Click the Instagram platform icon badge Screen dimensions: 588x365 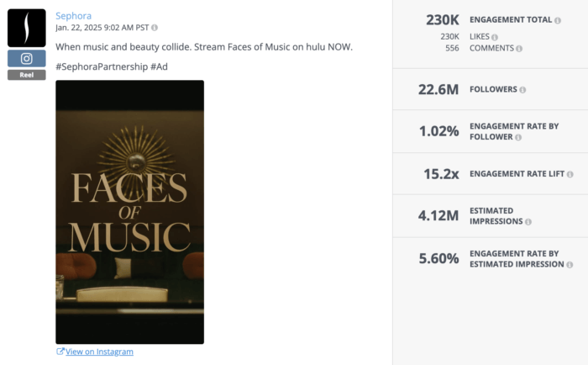(x=27, y=59)
